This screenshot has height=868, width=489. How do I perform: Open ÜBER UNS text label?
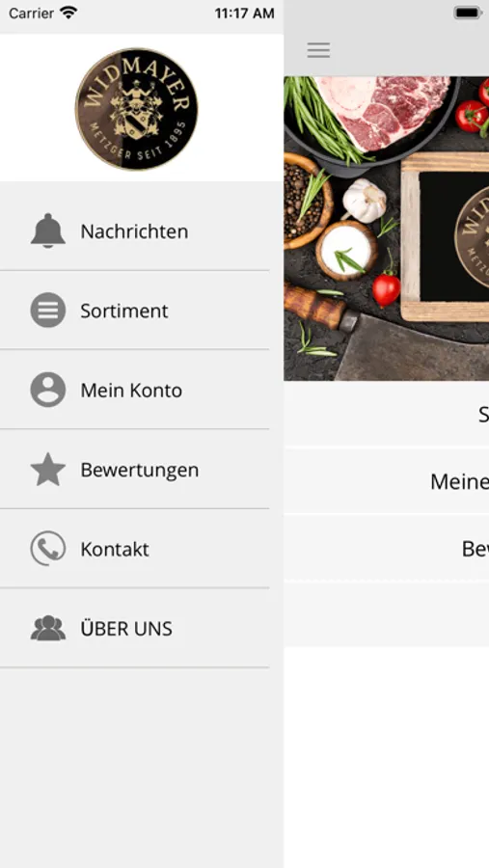click(126, 628)
